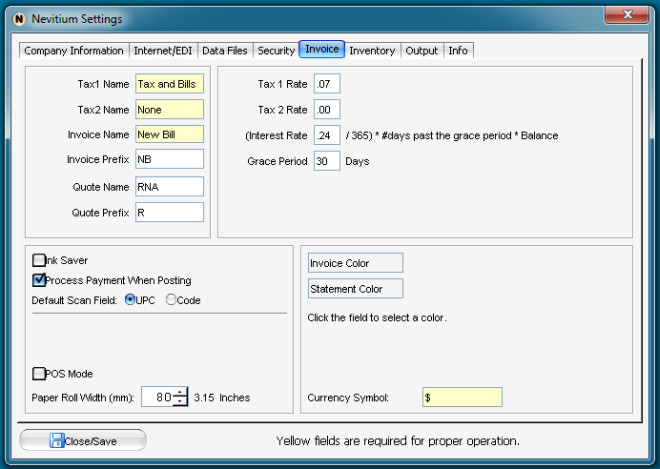Show the Info tab

458,51
